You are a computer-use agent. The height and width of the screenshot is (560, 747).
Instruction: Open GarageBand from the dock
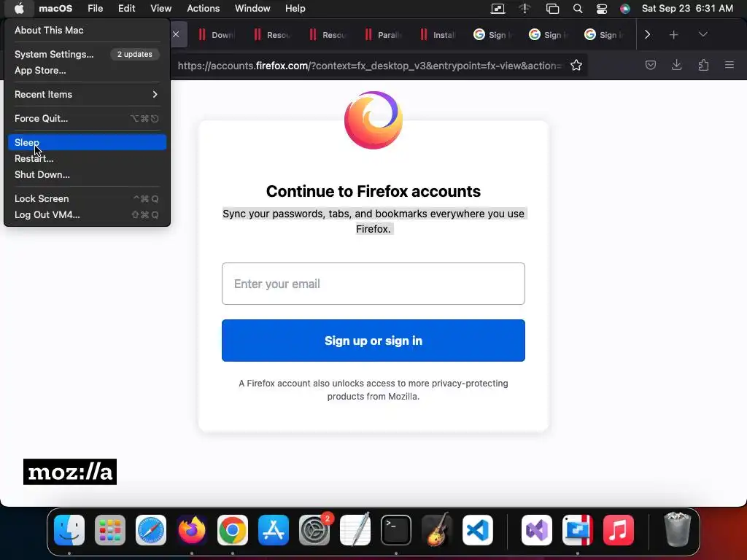pos(437,530)
